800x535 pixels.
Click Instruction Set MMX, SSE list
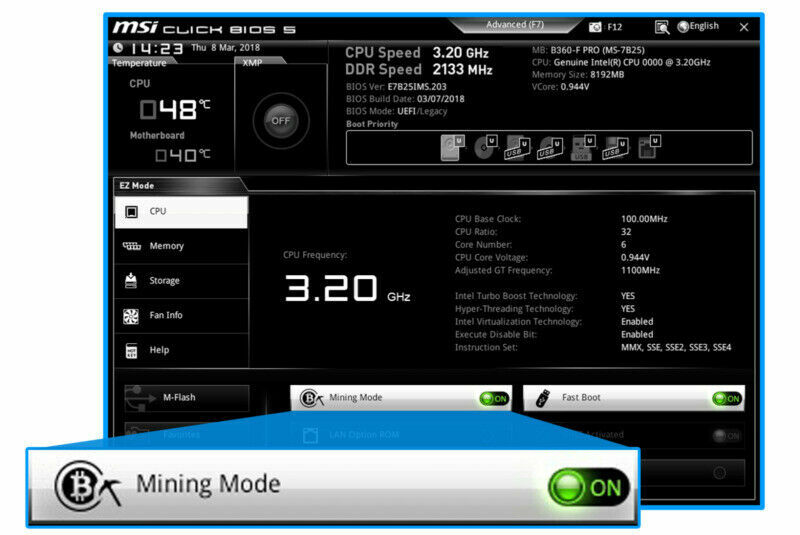(x=676, y=347)
